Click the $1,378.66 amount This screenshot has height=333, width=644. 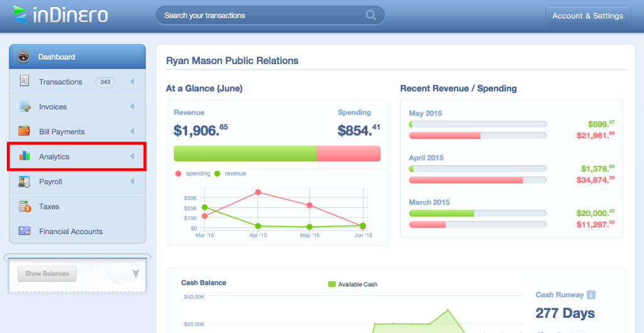point(598,168)
